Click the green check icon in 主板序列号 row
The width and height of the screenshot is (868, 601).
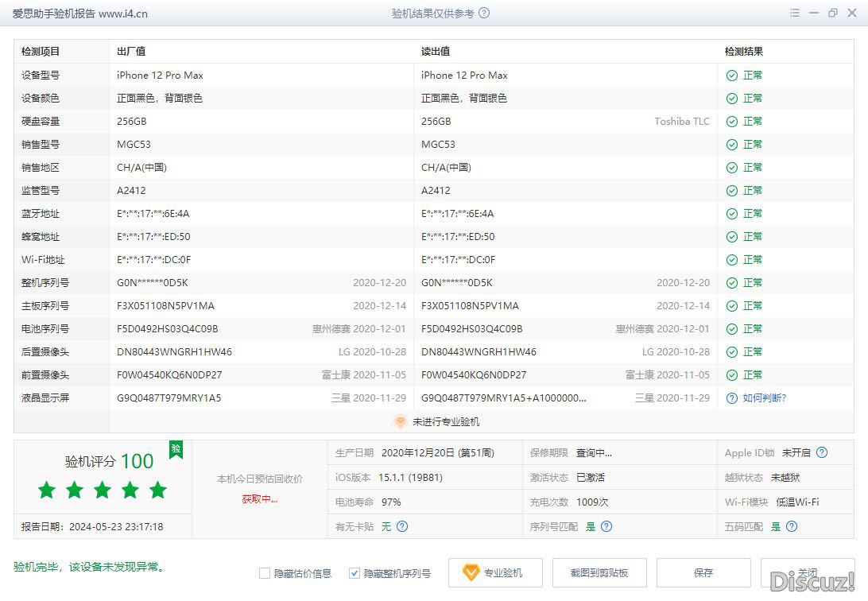(732, 306)
